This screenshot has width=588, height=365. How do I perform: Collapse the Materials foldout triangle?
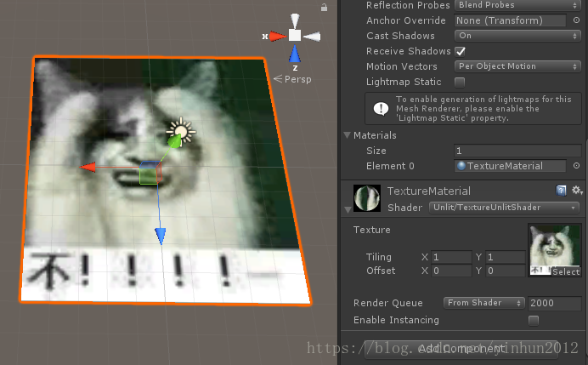[348, 134]
